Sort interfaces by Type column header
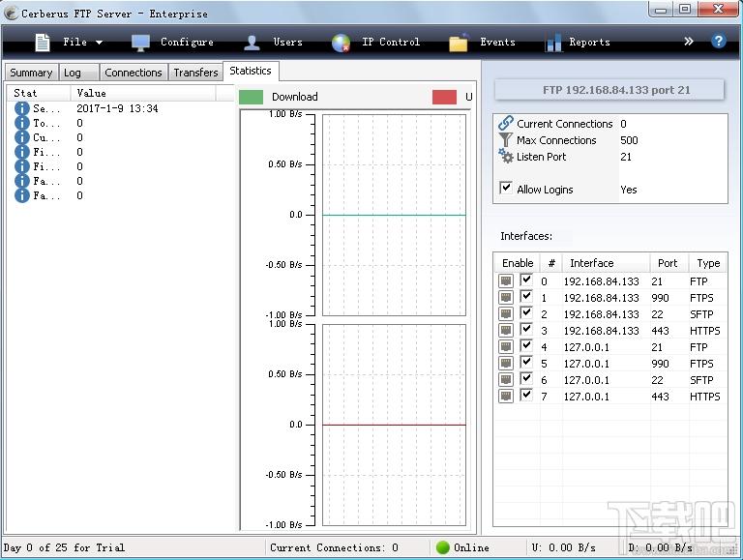This screenshot has height=560, width=743. click(708, 263)
